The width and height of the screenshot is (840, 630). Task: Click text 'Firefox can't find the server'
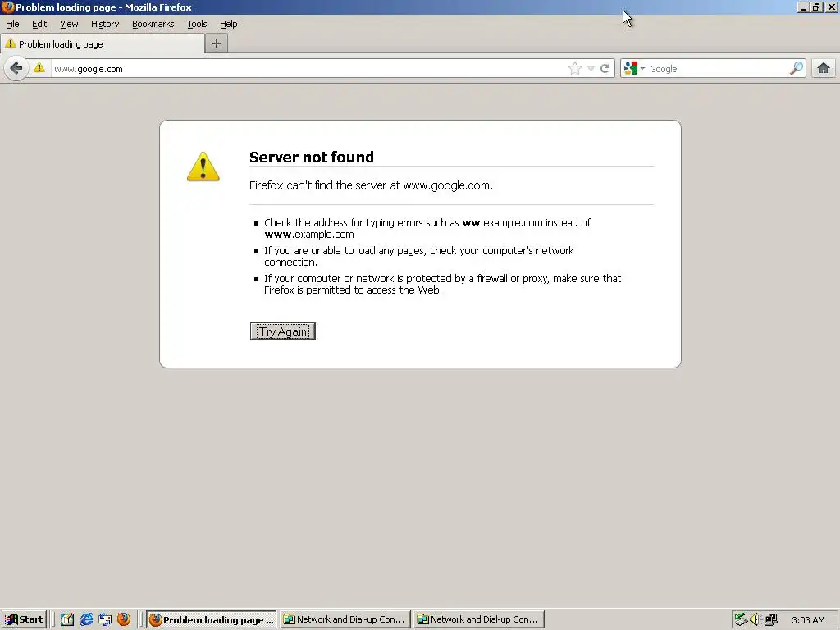pos(317,185)
